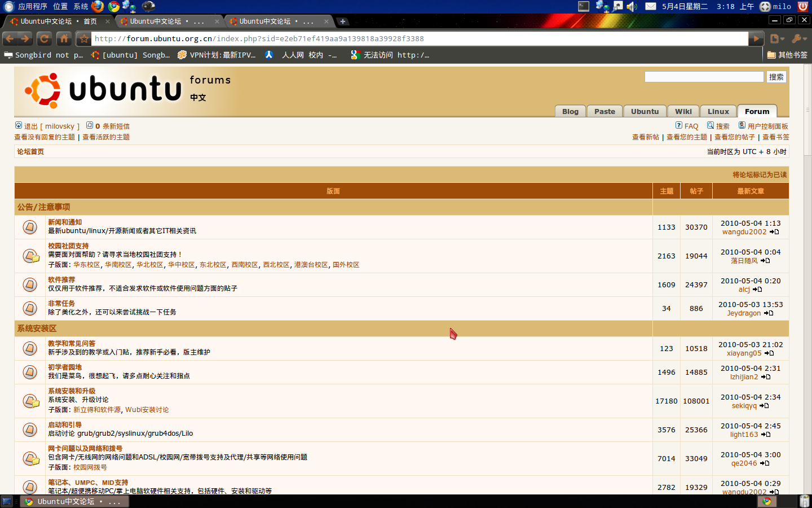
Task: Click the forum search input field
Action: pos(704,77)
